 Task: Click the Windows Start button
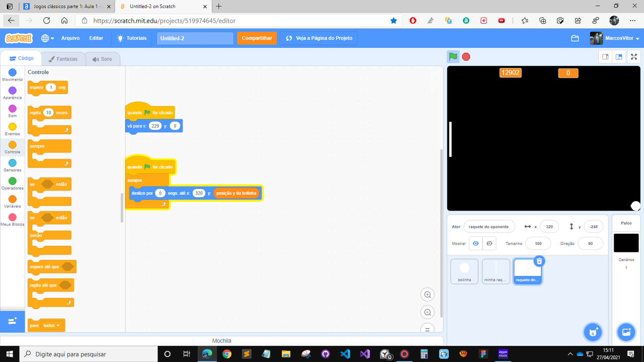pyautogui.click(x=9, y=354)
